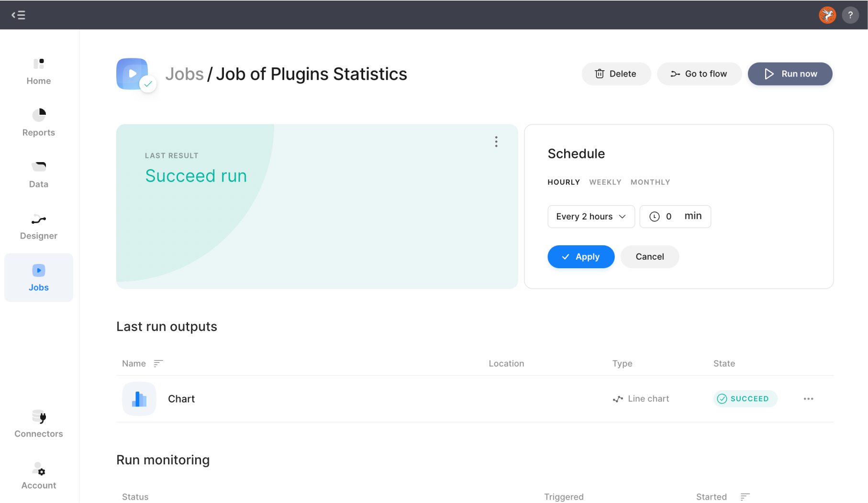
Task: Open the options menu on Last Result card
Action: point(496,142)
